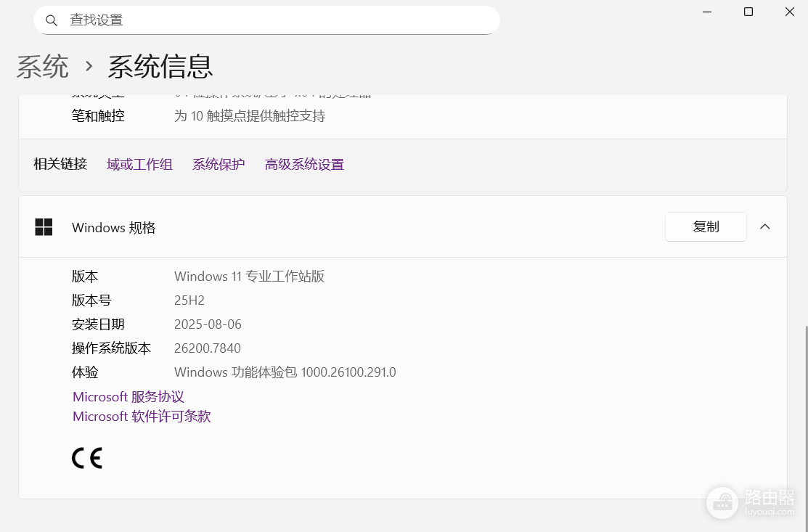
Task: Open the 高级系统设置 link
Action: (x=305, y=165)
